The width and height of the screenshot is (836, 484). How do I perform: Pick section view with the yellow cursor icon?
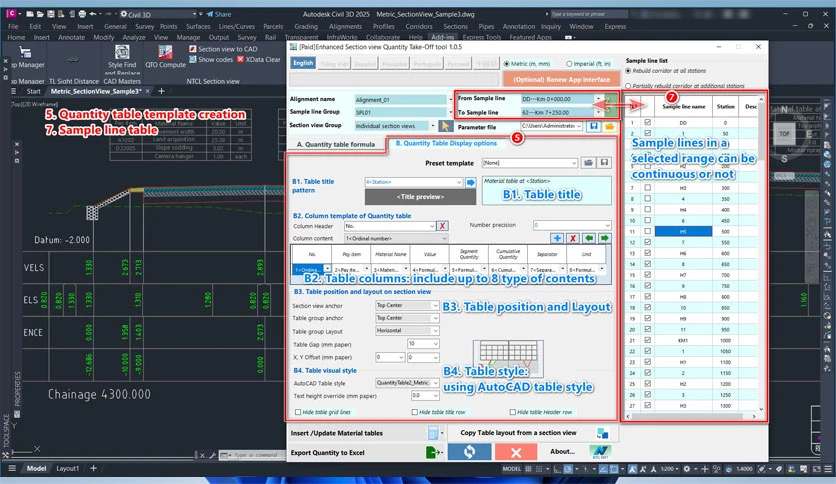pyautogui.click(x=445, y=126)
